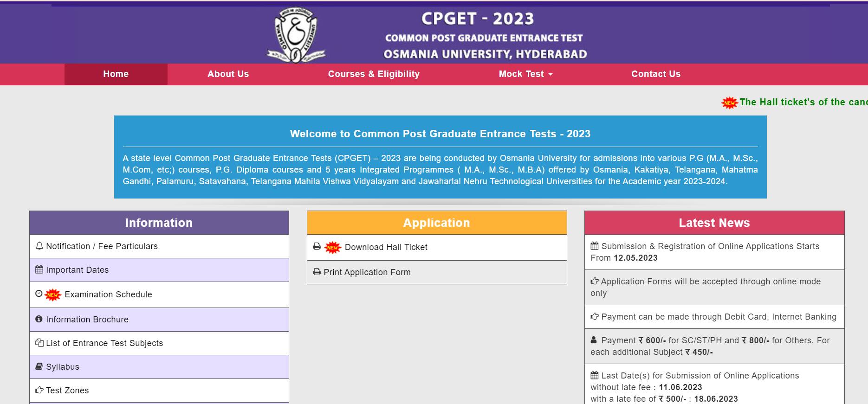Click the user icon beside Payment ₹ 600/- news
This screenshot has width=868, height=404.
(x=594, y=340)
